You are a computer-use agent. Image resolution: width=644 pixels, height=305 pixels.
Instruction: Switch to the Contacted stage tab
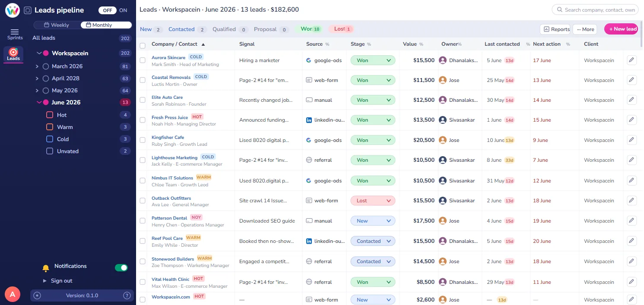pos(187,29)
